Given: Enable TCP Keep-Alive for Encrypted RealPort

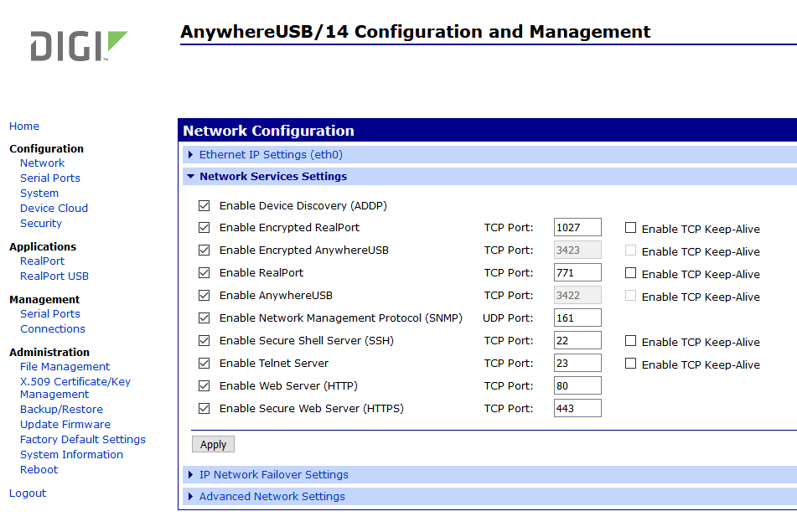Looking at the screenshot, I should [x=630, y=228].
